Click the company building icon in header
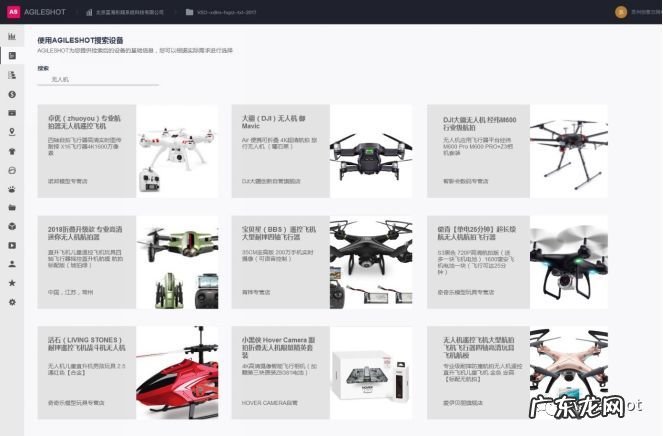Image resolution: width=663 pixels, height=436 pixels. pos(89,12)
